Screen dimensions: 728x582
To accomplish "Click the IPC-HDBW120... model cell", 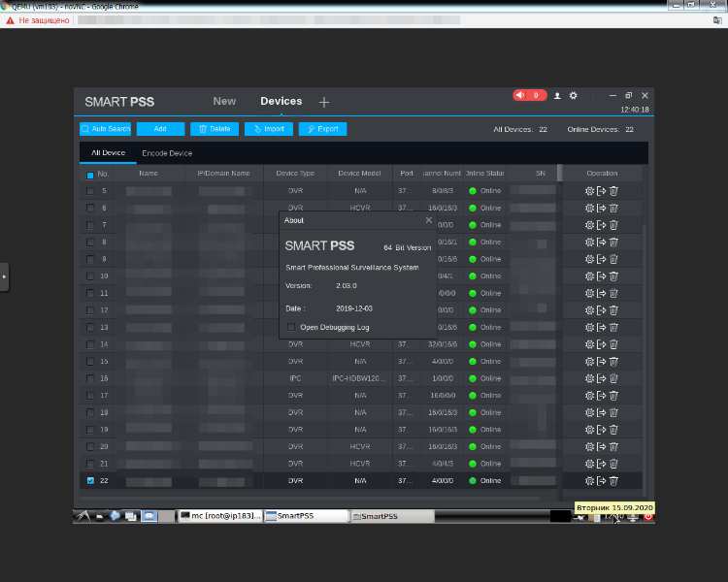I will (359, 378).
